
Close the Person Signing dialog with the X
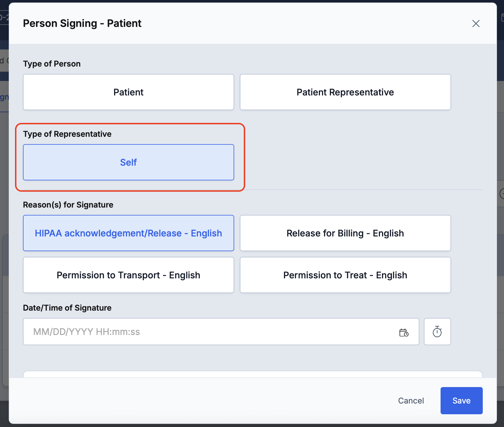click(476, 24)
